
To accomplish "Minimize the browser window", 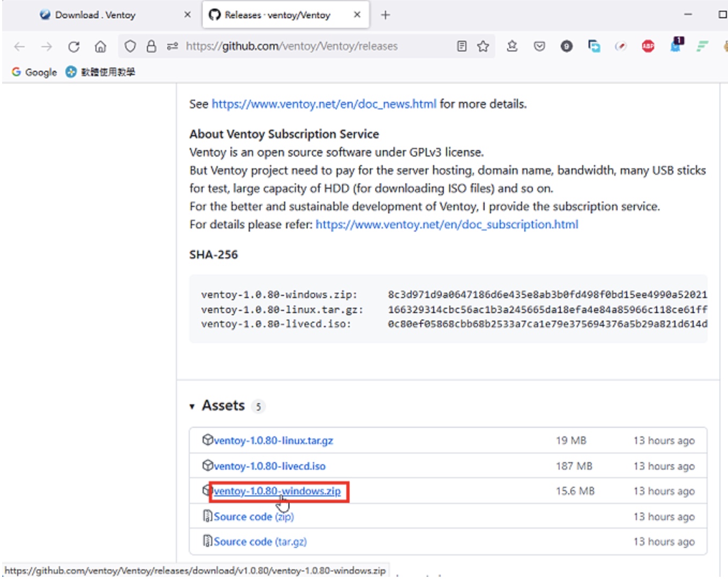I will (688, 14).
